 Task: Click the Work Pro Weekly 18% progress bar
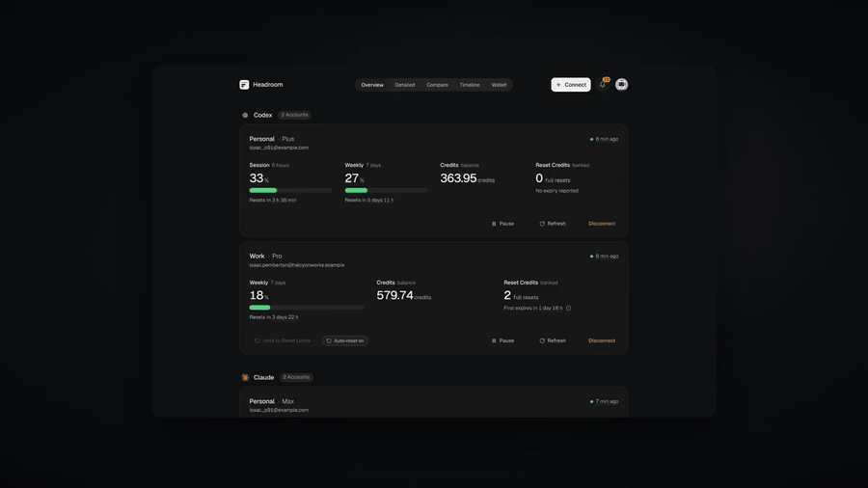tap(307, 308)
